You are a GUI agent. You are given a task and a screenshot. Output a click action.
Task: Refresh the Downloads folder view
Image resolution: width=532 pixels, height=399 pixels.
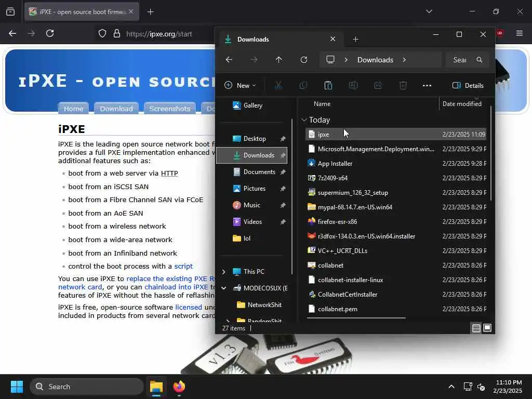[303, 60]
